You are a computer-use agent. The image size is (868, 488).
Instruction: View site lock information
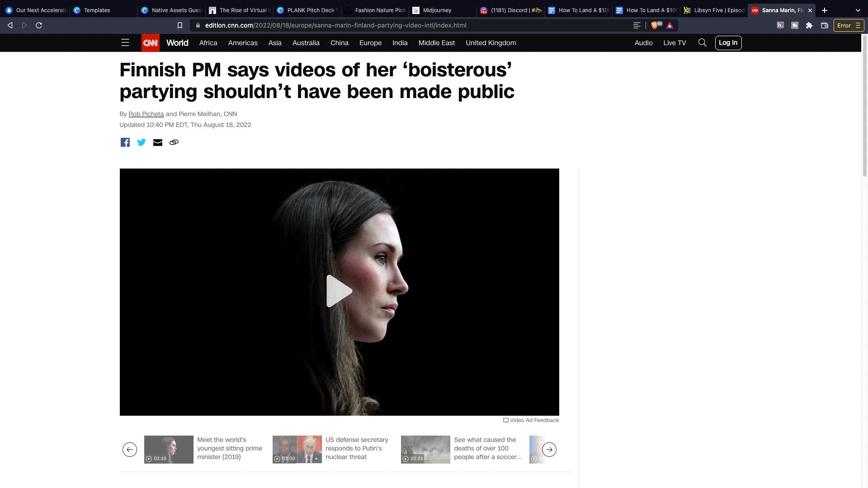tap(198, 25)
